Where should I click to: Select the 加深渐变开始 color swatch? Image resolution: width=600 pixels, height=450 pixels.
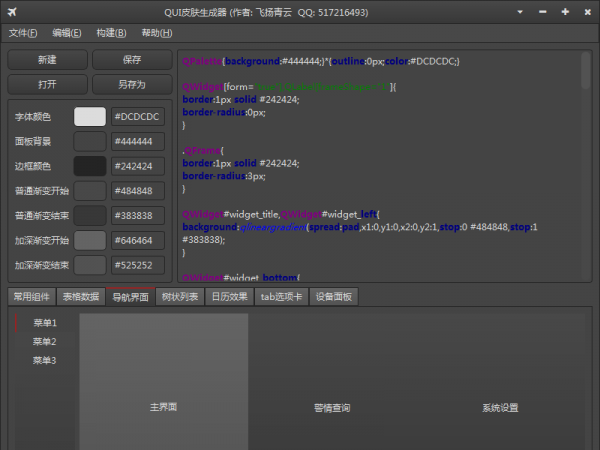(90, 240)
